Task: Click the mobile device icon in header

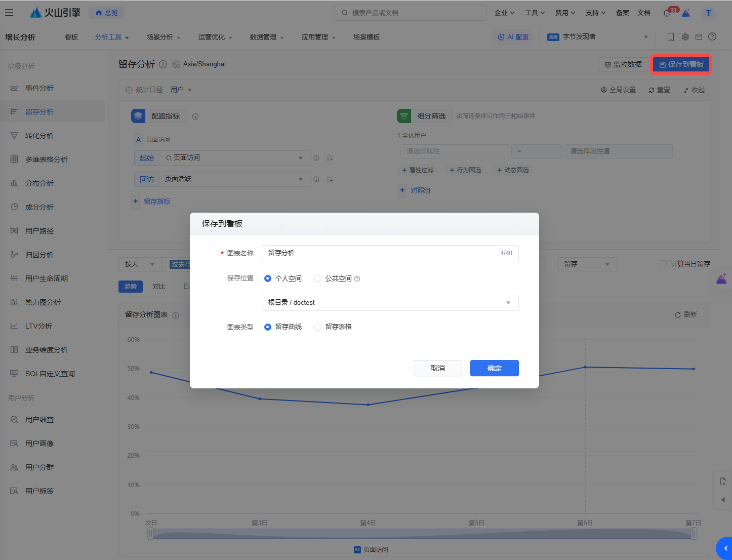Action: tap(671, 37)
